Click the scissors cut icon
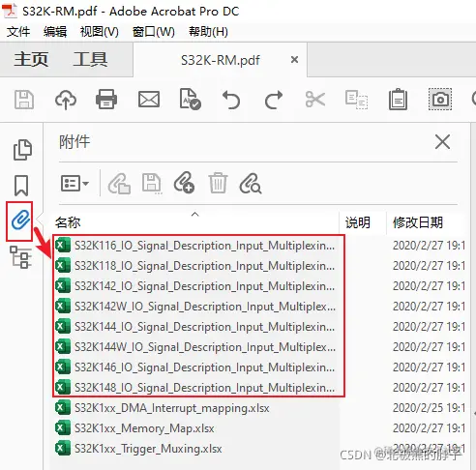 pyautogui.click(x=314, y=100)
